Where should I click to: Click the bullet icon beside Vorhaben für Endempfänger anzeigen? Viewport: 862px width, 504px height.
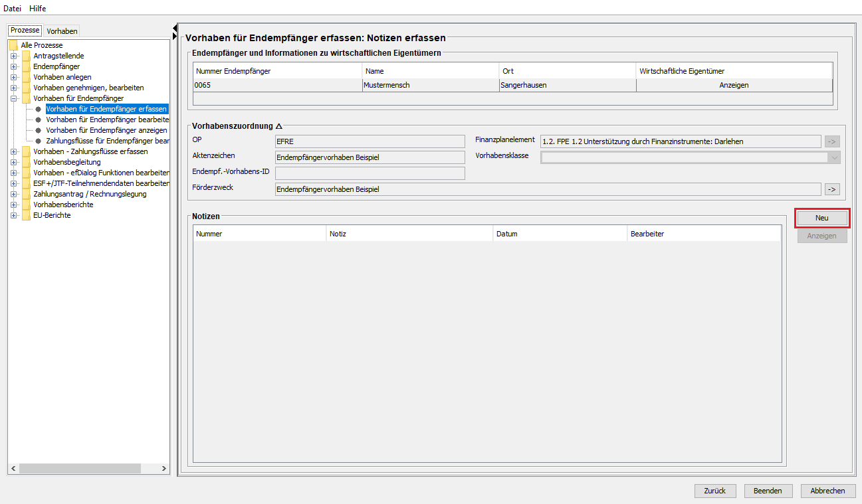click(39, 130)
